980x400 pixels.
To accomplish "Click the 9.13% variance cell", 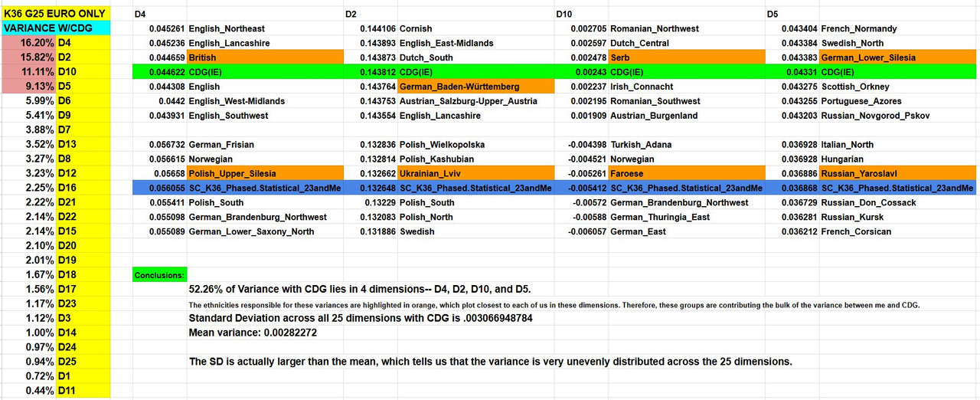I will 28,87.
